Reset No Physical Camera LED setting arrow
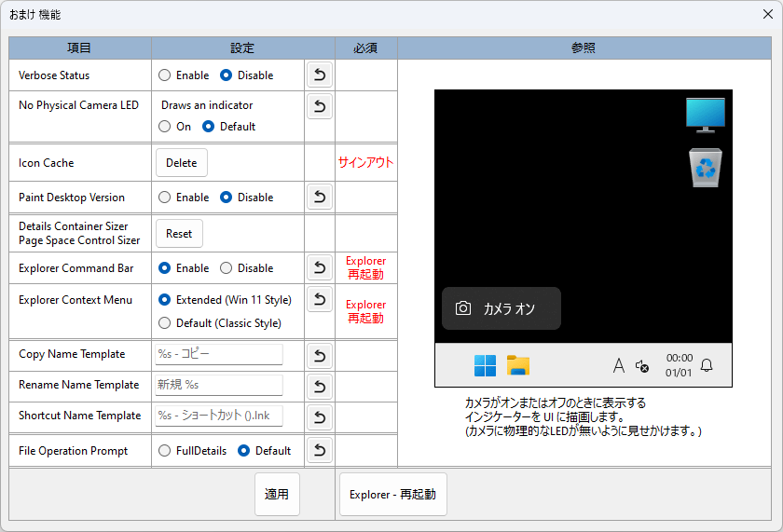Screen dimensions: 783x532 pos(320,106)
